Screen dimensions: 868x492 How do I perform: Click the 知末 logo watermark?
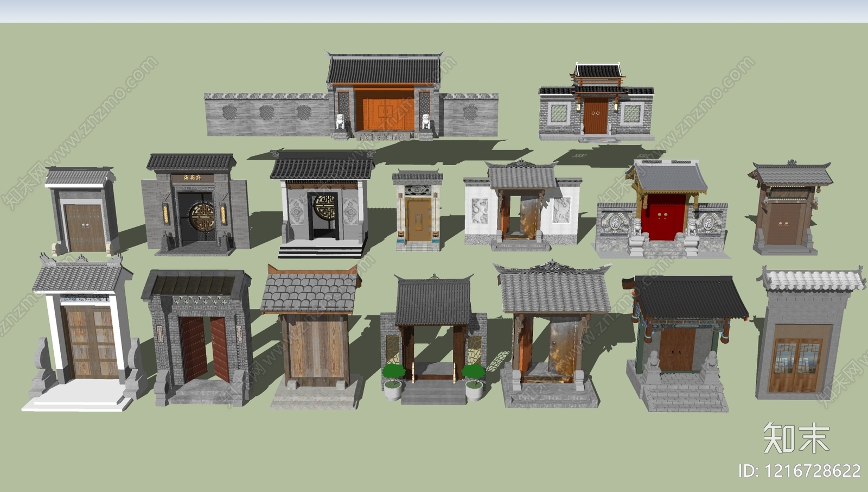coord(796,438)
